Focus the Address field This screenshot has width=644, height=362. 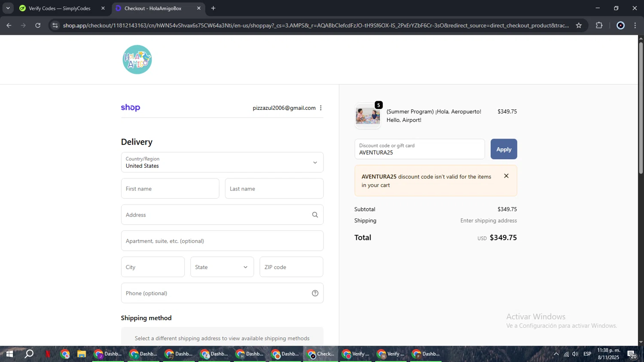tap(222, 215)
